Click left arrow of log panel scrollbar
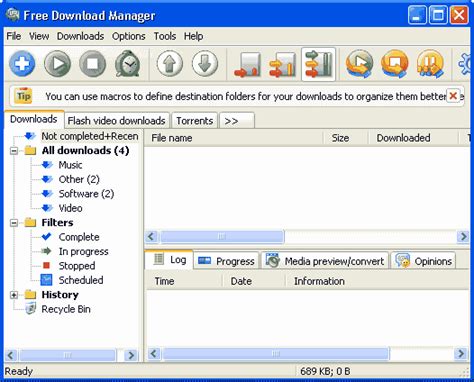Viewport: 474px width, 382px height. point(154,353)
